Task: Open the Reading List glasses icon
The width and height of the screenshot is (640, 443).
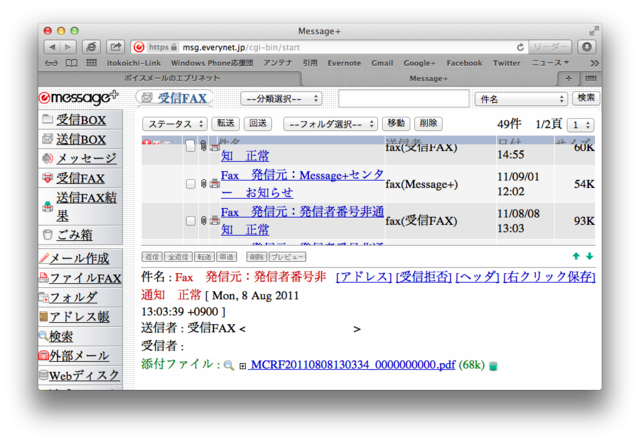Action: pos(51,63)
